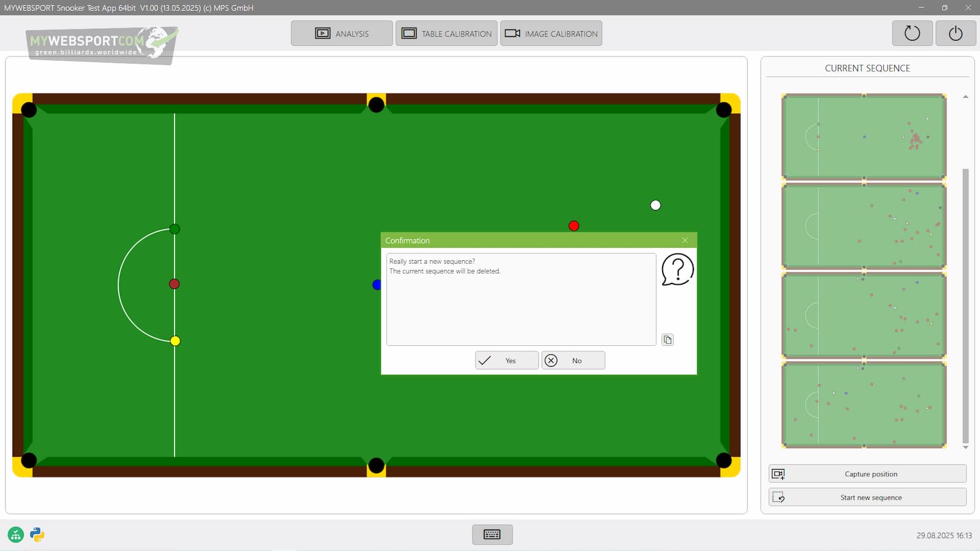Confirm with the Yes button
Screen dimensions: 980x551
[507, 361]
